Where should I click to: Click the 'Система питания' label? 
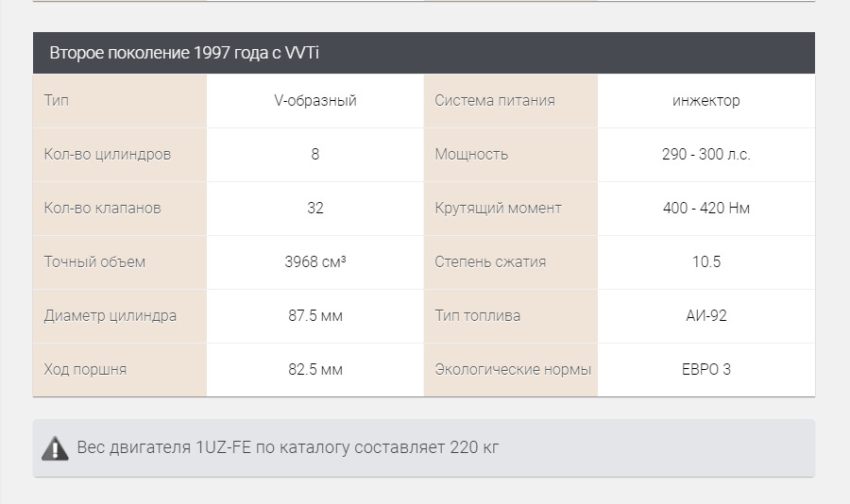tap(495, 101)
